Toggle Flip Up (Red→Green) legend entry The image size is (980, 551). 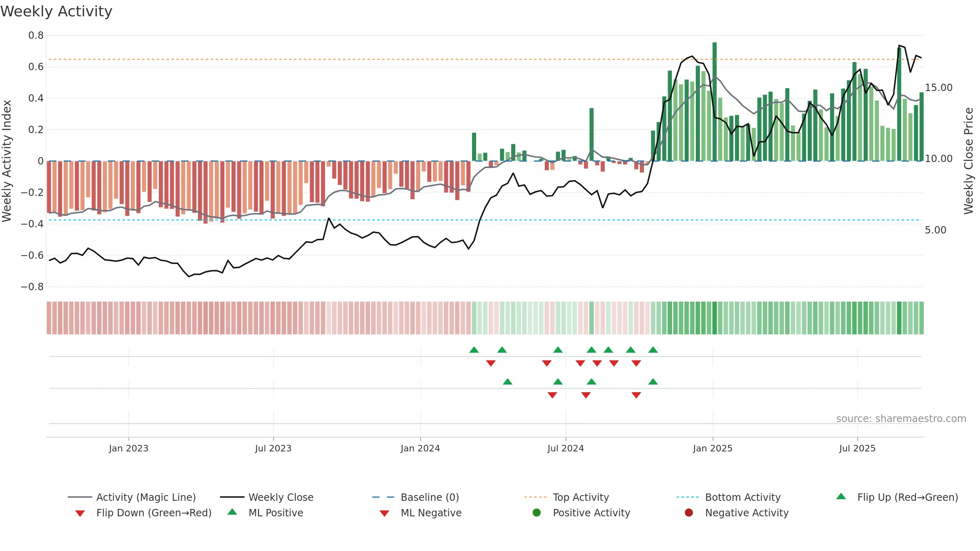point(897,497)
